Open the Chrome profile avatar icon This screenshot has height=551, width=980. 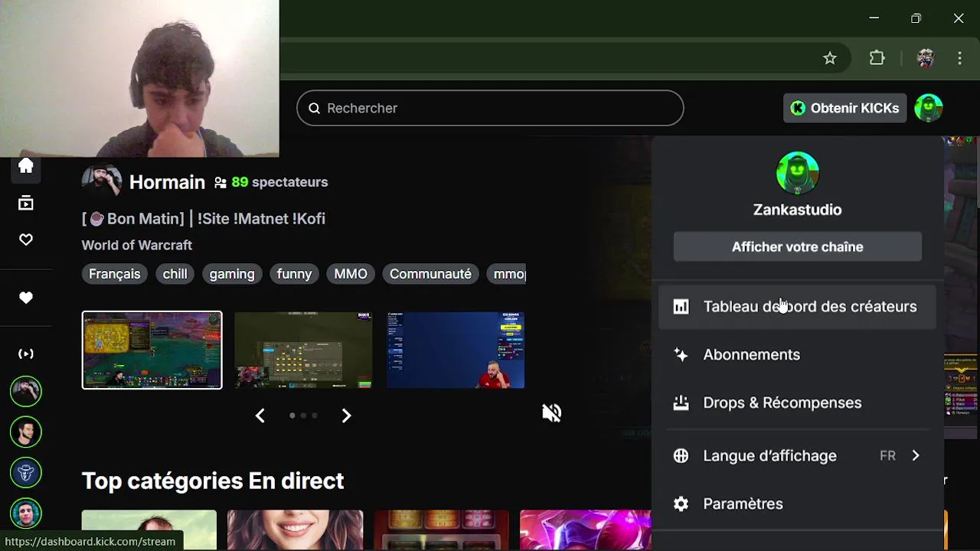coord(926,58)
